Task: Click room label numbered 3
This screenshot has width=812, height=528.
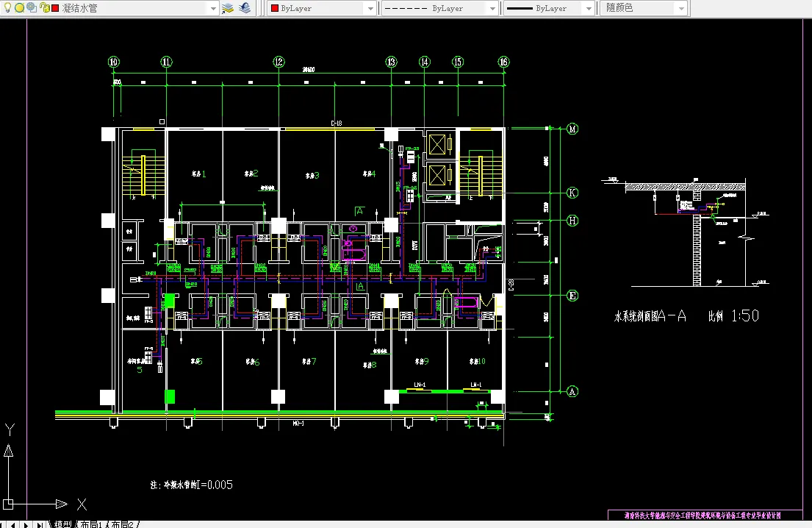Action: tap(312, 176)
